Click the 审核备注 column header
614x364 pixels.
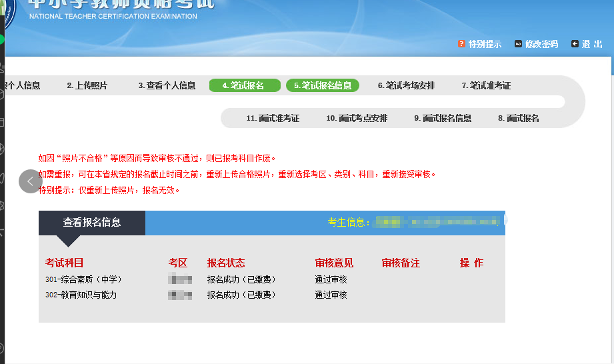[401, 263]
